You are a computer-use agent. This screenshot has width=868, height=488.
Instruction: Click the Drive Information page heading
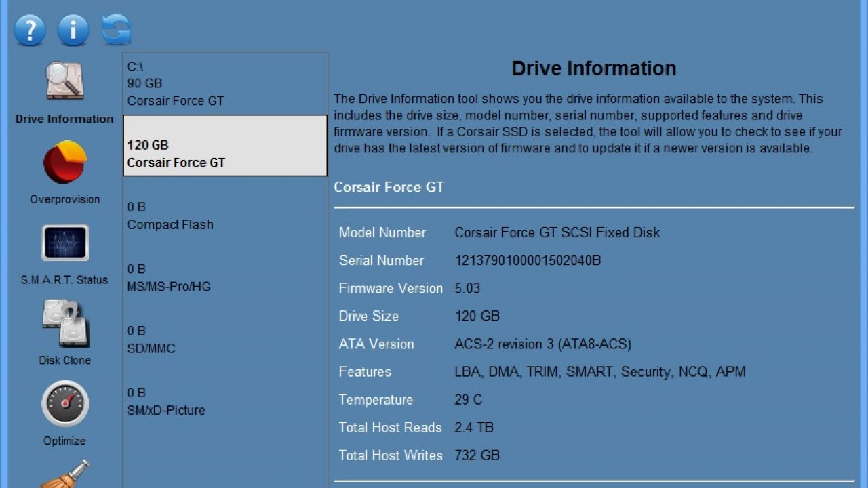coord(593,68)
